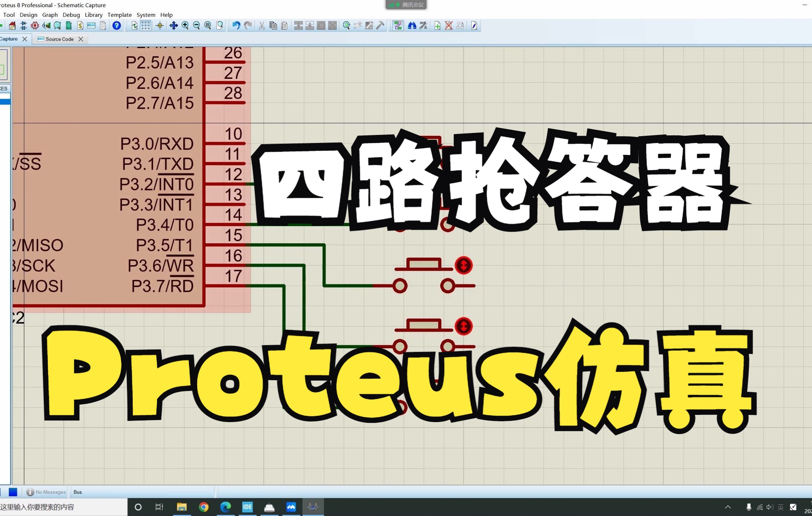The image size is (812, 516).
Task: Switch to the Source Code tab
Action: 59,39
